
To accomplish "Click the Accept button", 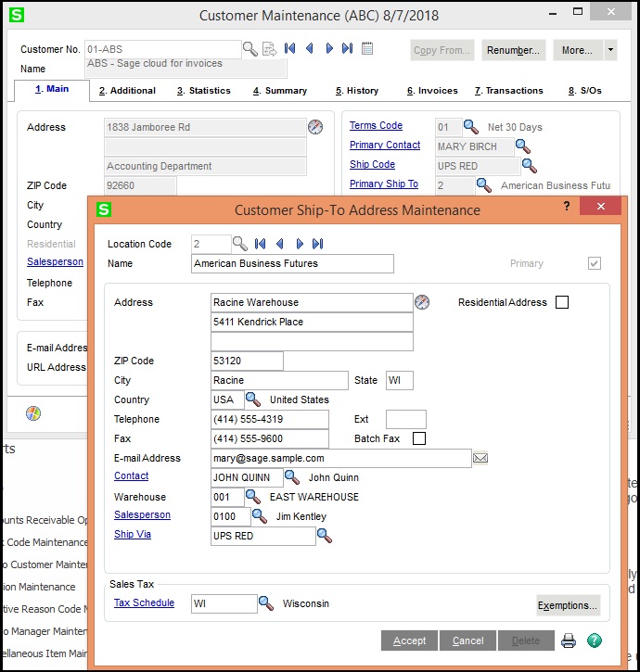I will pos(409,640).
